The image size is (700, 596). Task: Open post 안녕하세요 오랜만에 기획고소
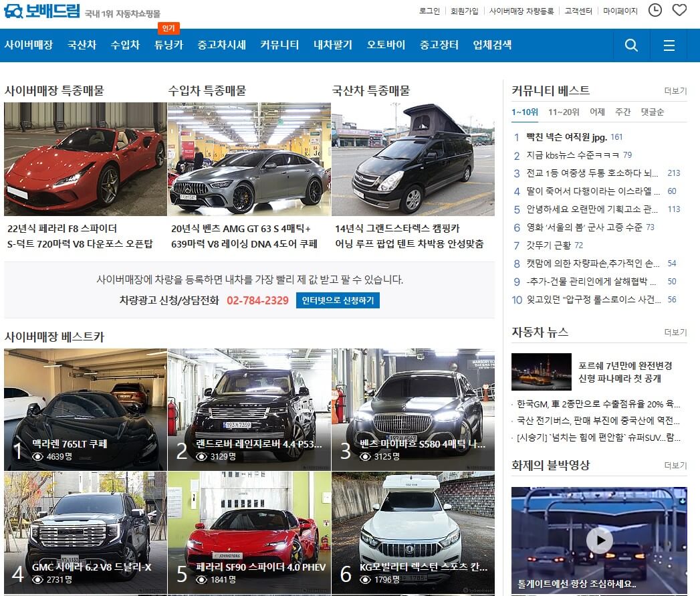click(x=592, y=209)
